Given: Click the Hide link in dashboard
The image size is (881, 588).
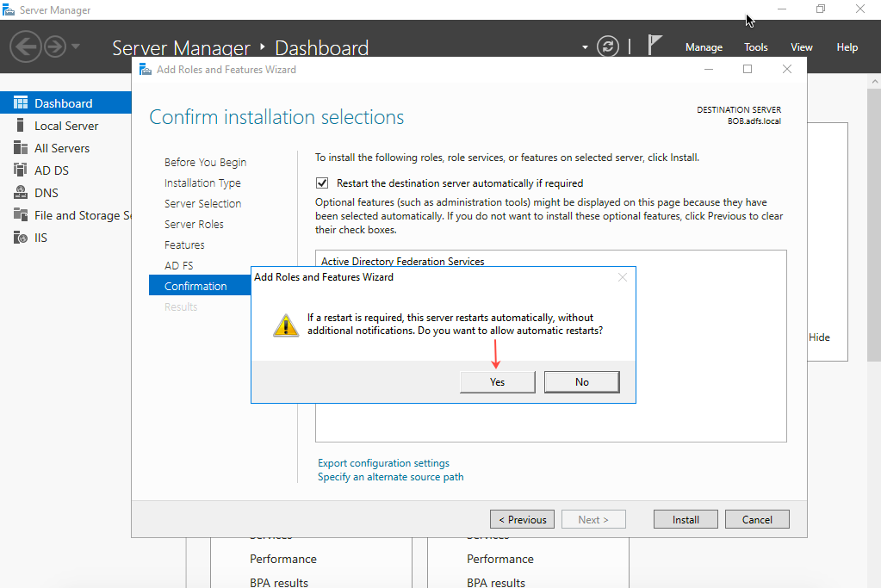Looking at the screenshot, I should 819,337.
